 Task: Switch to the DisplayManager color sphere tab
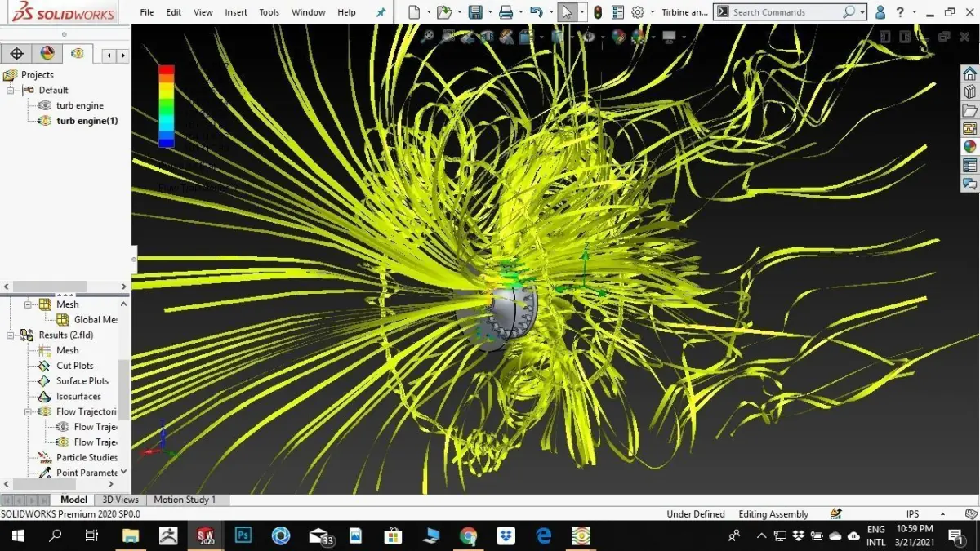pyautogui.click(x=47, y=54)
